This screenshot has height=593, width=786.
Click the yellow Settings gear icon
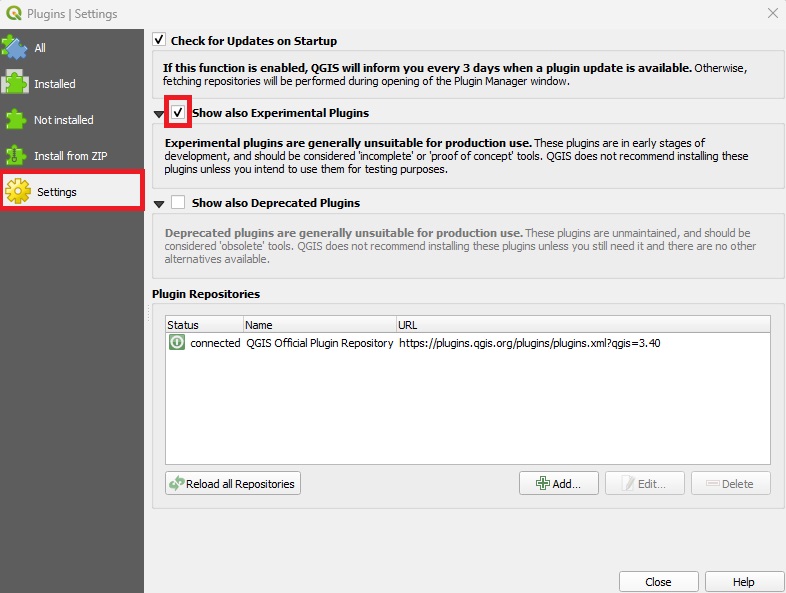18,191
